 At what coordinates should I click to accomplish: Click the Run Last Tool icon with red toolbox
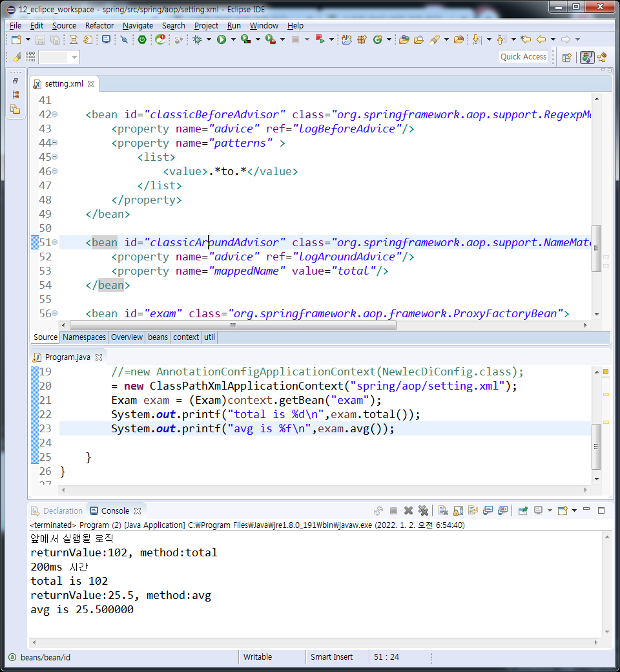click(x=271, y=40)
